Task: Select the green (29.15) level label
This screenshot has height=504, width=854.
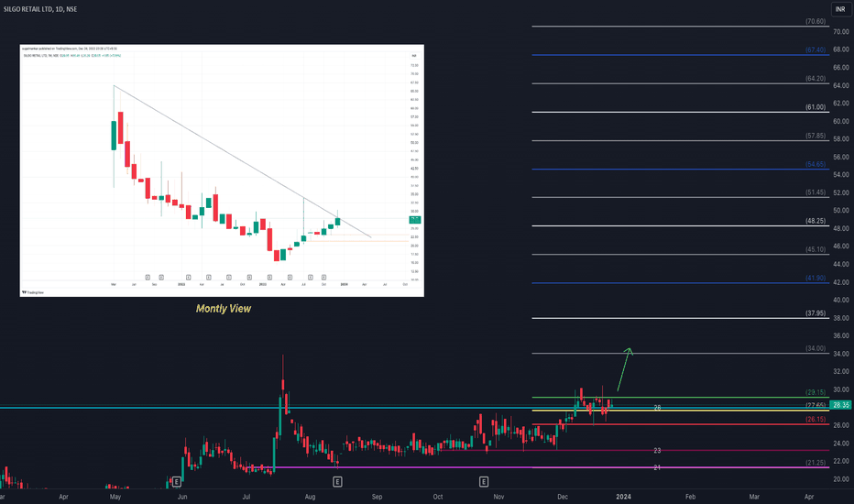Action: 816,392
